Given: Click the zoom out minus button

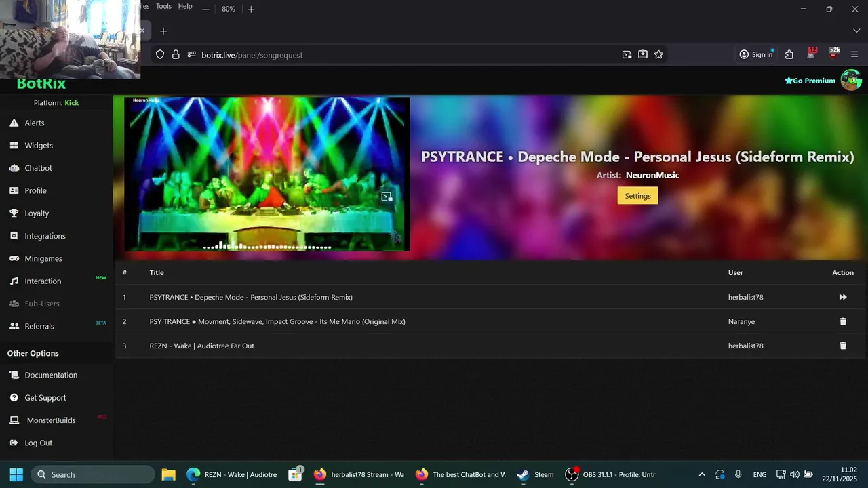Looking at the screenshot, I should (205, 9).
